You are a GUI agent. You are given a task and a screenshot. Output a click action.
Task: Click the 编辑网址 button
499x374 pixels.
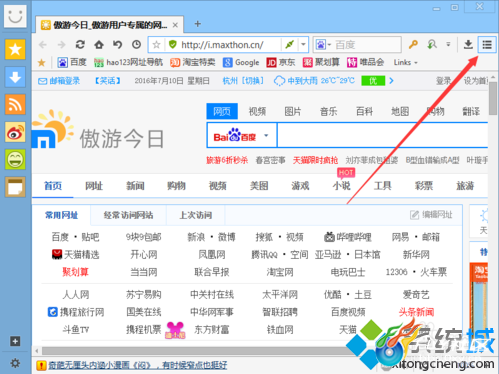coord(431,215)
